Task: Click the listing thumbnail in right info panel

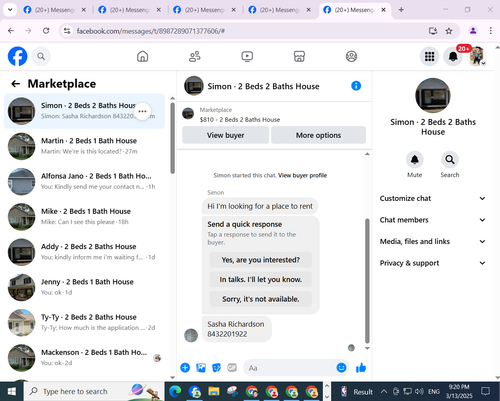Action: pyautogui.click(x=433, y=95)
